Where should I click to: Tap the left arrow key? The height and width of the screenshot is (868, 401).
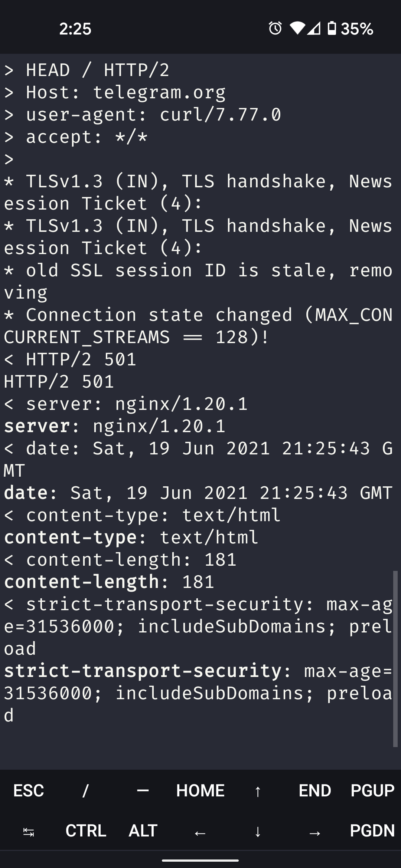pyautogui.click(x=200, y=831)
